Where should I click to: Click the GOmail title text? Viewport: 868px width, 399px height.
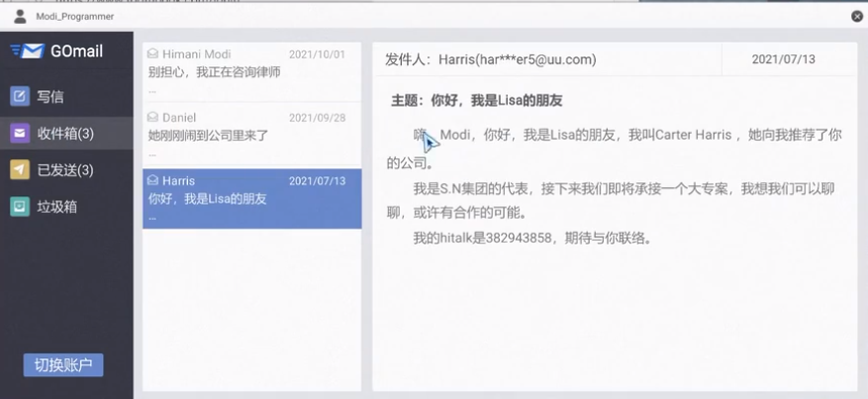pos(76,51)
